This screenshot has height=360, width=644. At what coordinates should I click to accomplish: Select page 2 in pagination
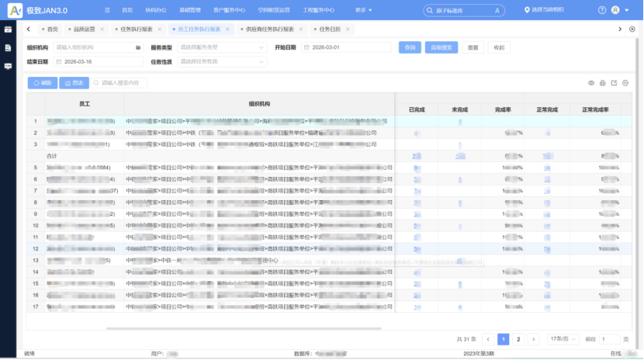[518, 339]
